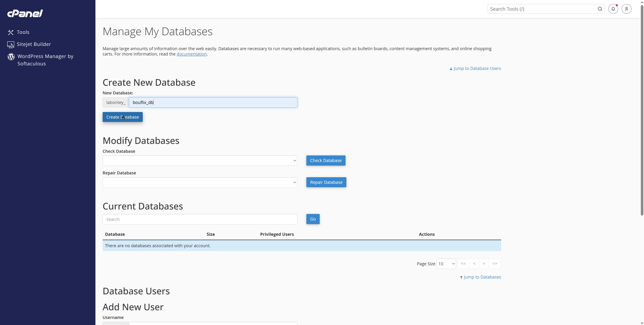Click the search magnifier icon
Viewport: 644px width, 325px height.
(600, 9)
